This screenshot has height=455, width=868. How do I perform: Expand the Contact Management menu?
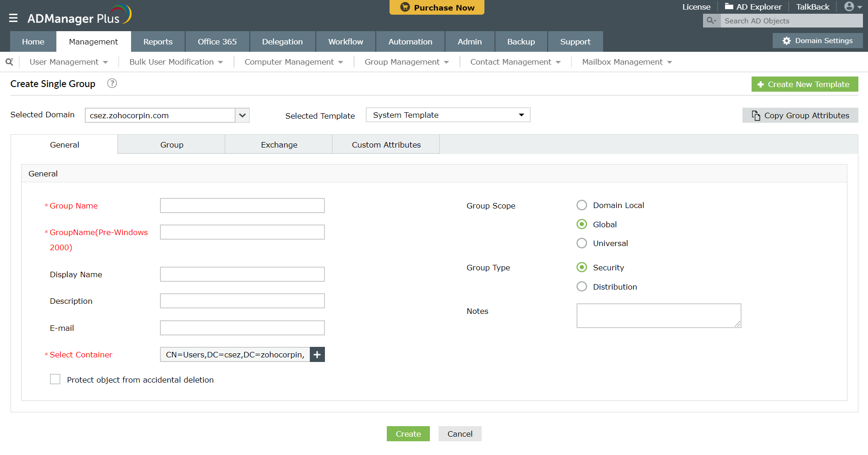[515, 62]
